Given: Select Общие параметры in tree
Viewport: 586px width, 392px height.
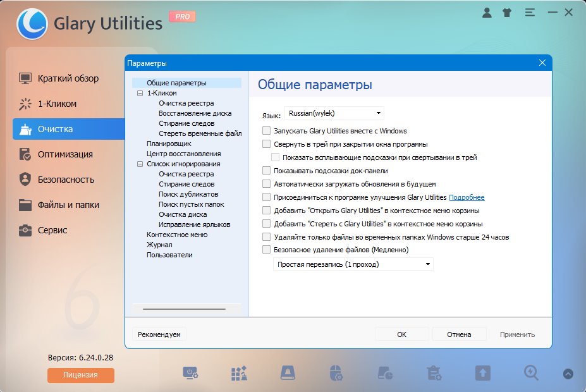Looking at the screenshot, I should click(x=176, y=83).
